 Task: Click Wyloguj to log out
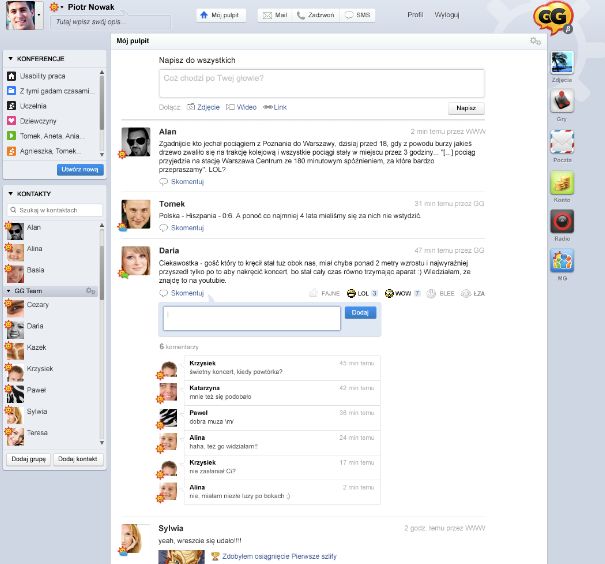click(x=447, y=15)
